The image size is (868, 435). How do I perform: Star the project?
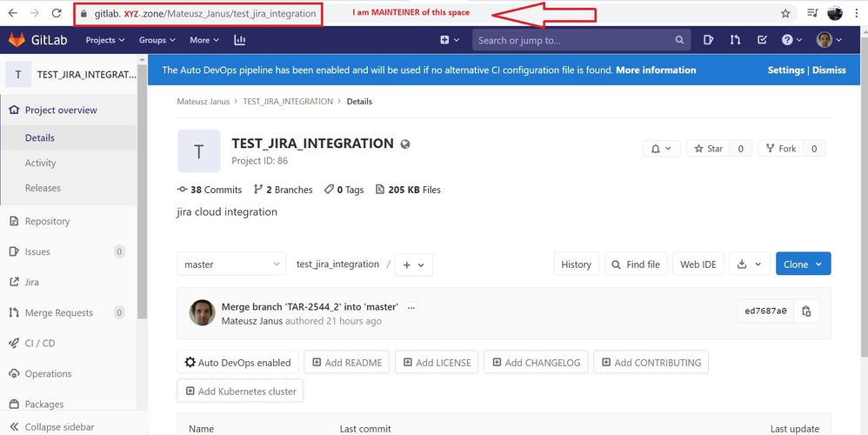(x=708, y=148)
